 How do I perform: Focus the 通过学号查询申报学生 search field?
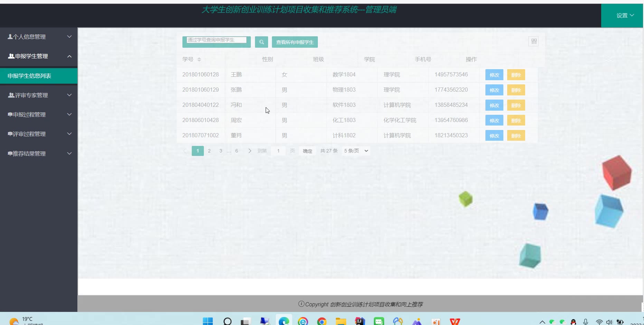217,40
